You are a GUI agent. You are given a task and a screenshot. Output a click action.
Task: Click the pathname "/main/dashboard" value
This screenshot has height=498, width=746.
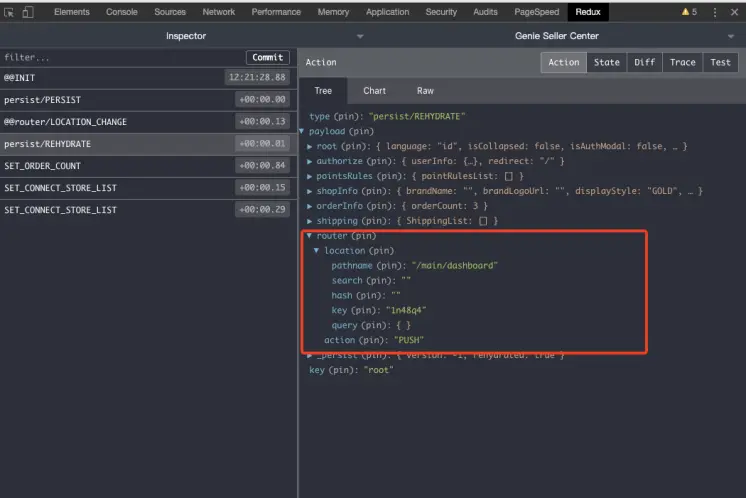click(454, 266)
